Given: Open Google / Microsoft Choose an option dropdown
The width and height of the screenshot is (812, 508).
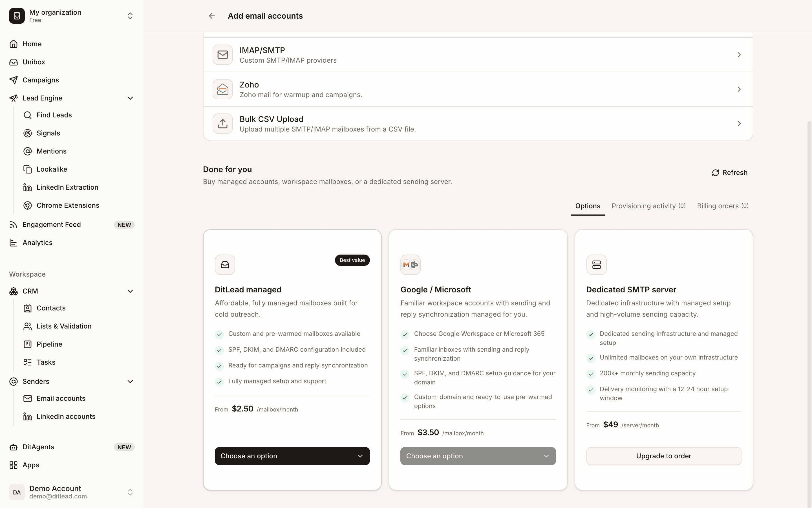Looking at the screenshot, I should [x=478, y=456].
